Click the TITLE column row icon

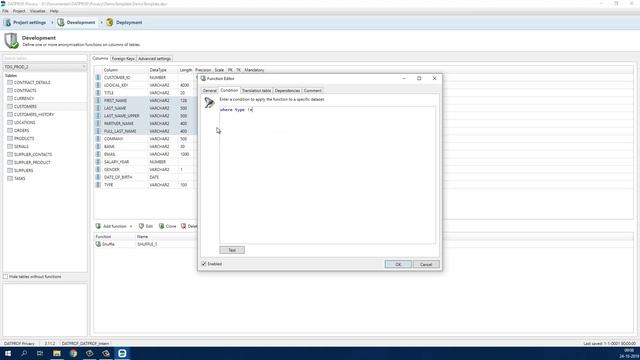click(x=98, y=93)
